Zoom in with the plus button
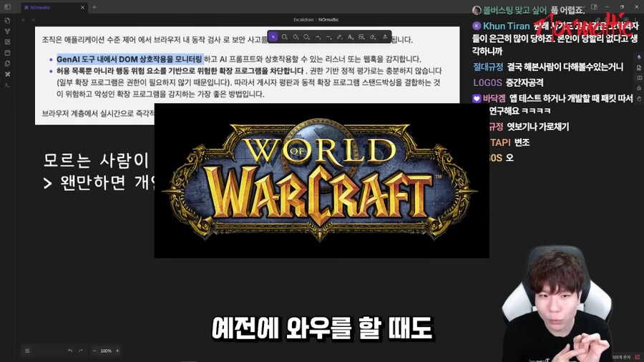The height and width of the screenshot is (362, 644). [x=117, y=351]
